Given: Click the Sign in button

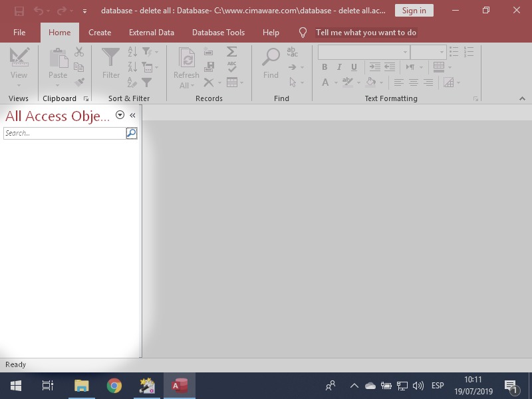Looking at the screenshot, I should 414,11.
